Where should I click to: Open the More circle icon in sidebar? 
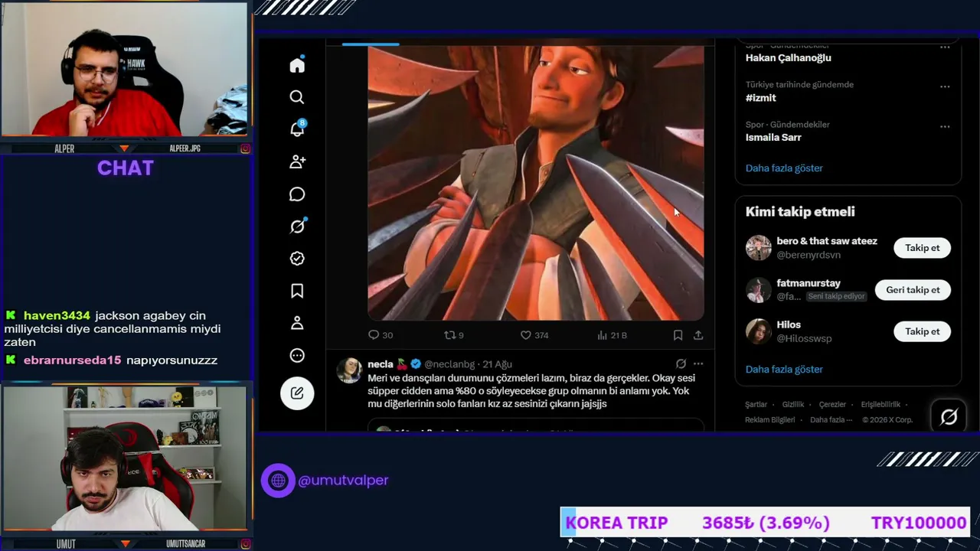click(x=297, y=355)
